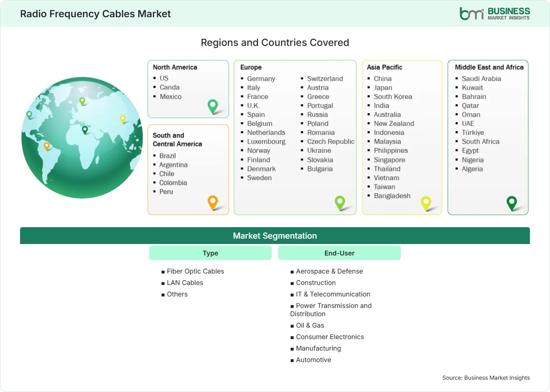This screenshot has height=392, width=550.
Task: Click Philippines in Asia Pacific list
Action: (391, 150)
